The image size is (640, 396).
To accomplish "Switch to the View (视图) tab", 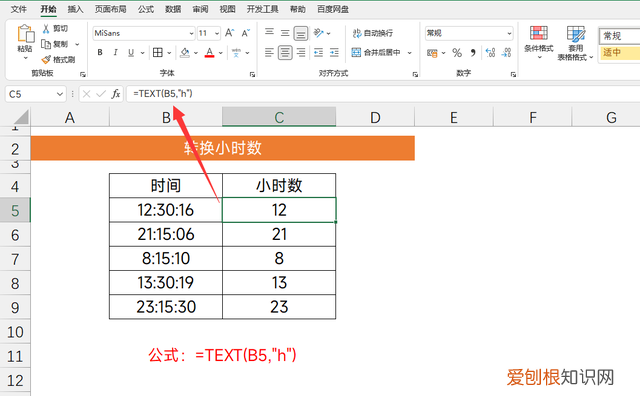I will tap(227, 9).
